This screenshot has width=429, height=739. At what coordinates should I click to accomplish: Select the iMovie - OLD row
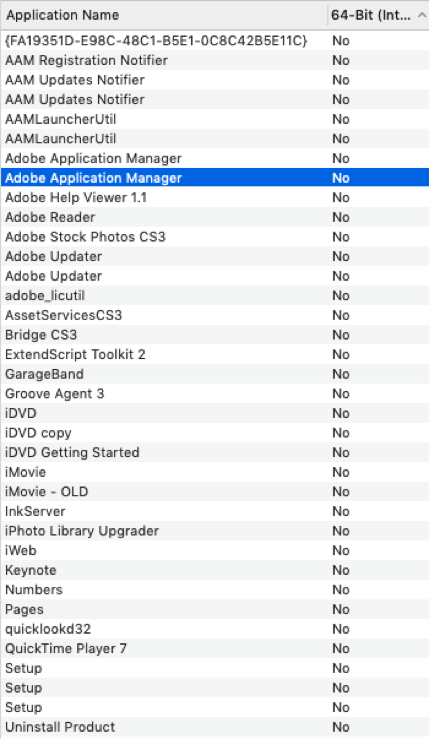pyautogui.click(x=214, y=492)
